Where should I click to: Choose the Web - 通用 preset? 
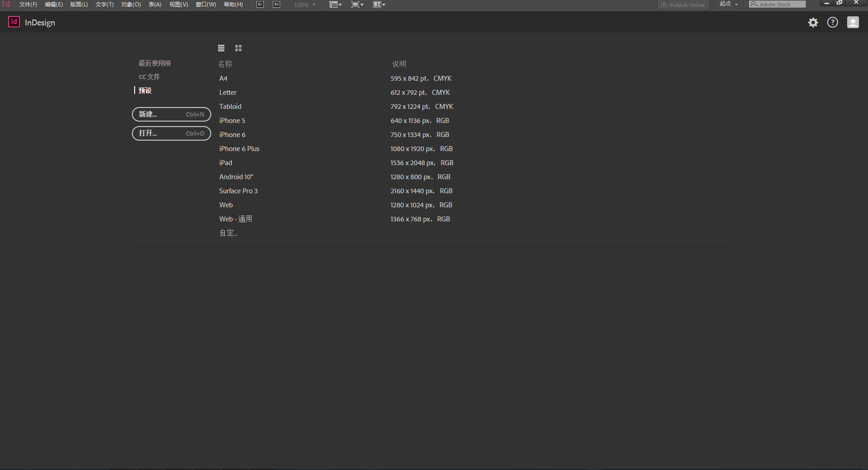[x=236, y=219]
